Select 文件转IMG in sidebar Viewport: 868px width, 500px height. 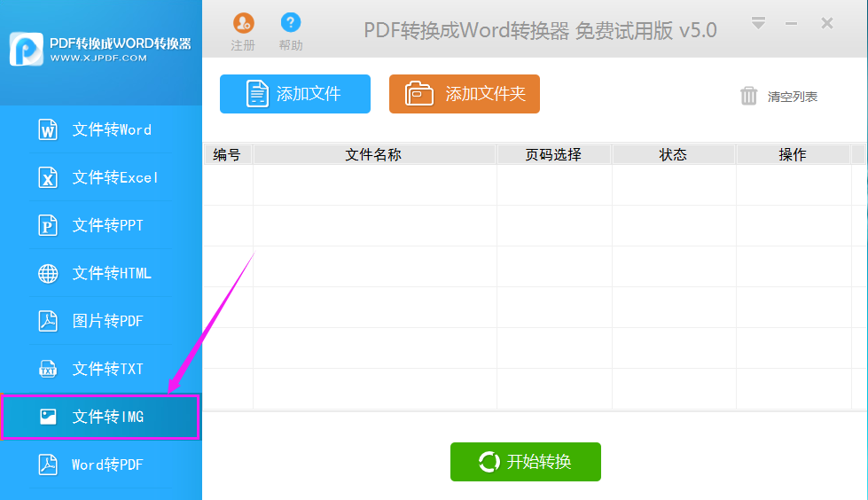point(100,417)
